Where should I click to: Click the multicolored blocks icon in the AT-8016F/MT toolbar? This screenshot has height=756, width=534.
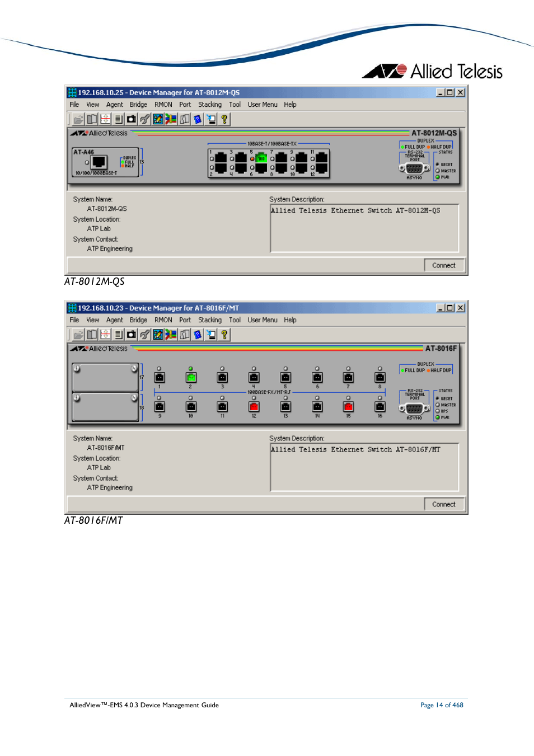pyautogui.click(x=171, y=335)
